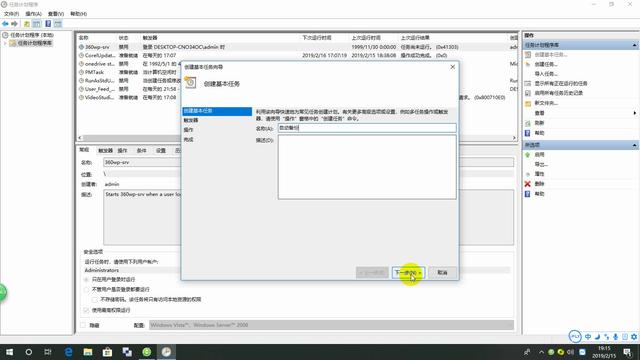Screen dimensions: 640x360
Task: Expand the Task Scheduler Library tree node
Action: tap(5, 43)
